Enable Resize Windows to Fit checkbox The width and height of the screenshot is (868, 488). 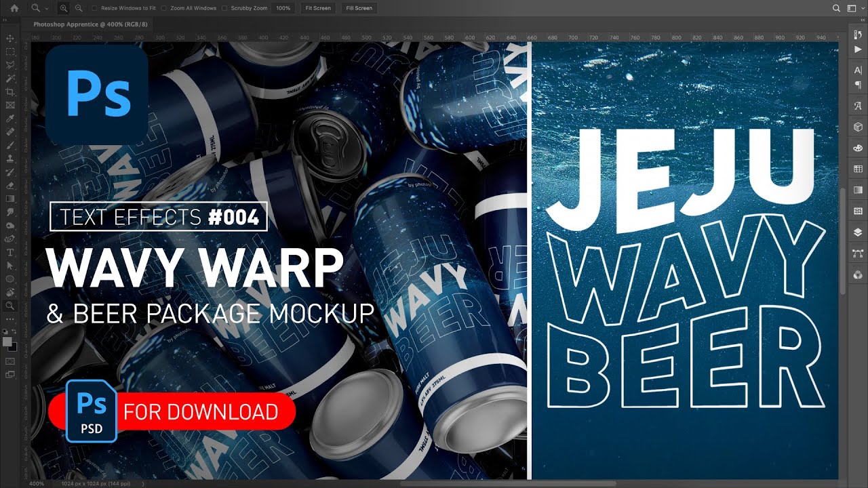click(94, 8)
